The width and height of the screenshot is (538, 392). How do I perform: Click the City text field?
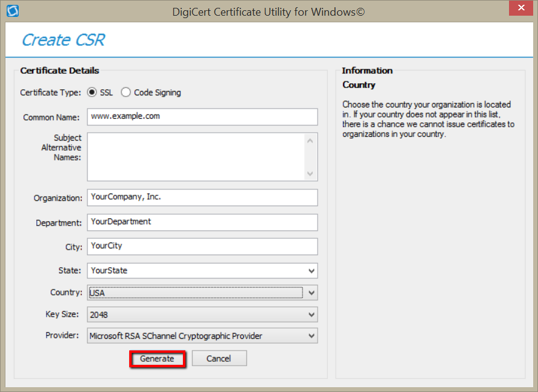point(202,246)
